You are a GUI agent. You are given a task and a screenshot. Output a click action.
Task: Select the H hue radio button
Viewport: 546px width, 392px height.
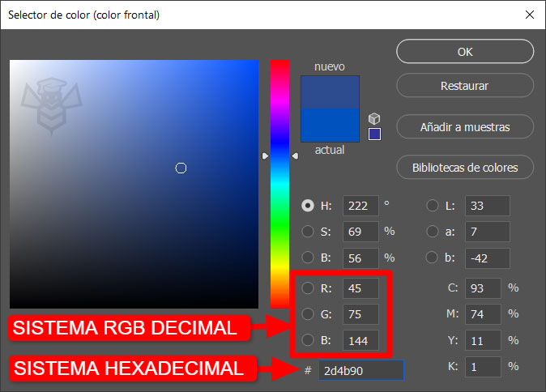(308, 206)
